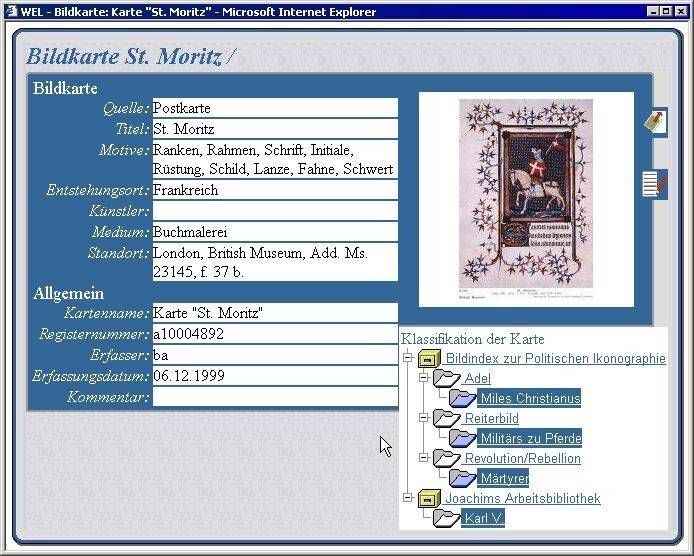
Task: Minimize the Internet Explorer window
Action: 653,11
